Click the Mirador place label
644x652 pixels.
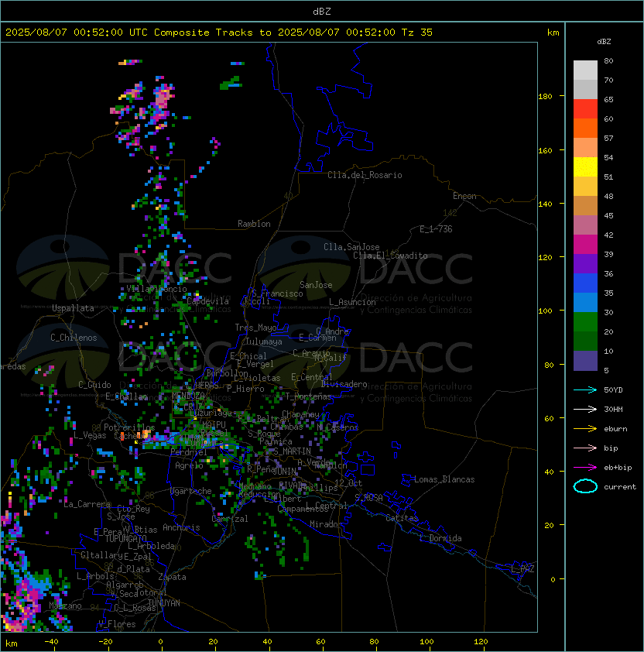pos(327,524)
